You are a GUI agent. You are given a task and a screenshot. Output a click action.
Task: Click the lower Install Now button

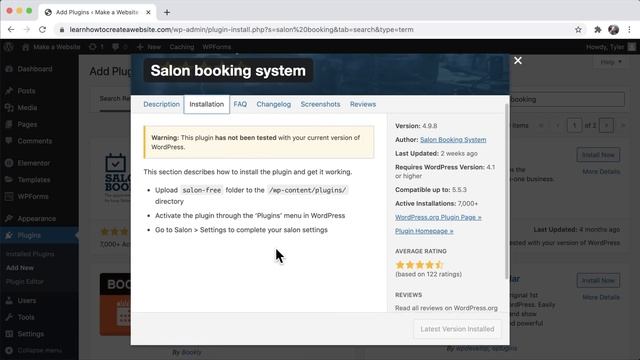[598, 280]
